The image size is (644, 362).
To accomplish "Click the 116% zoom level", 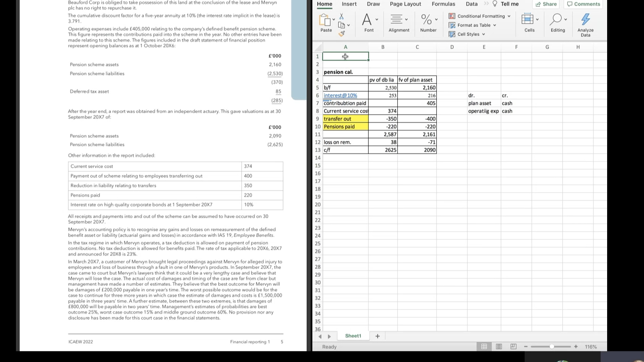I will 591,347.
